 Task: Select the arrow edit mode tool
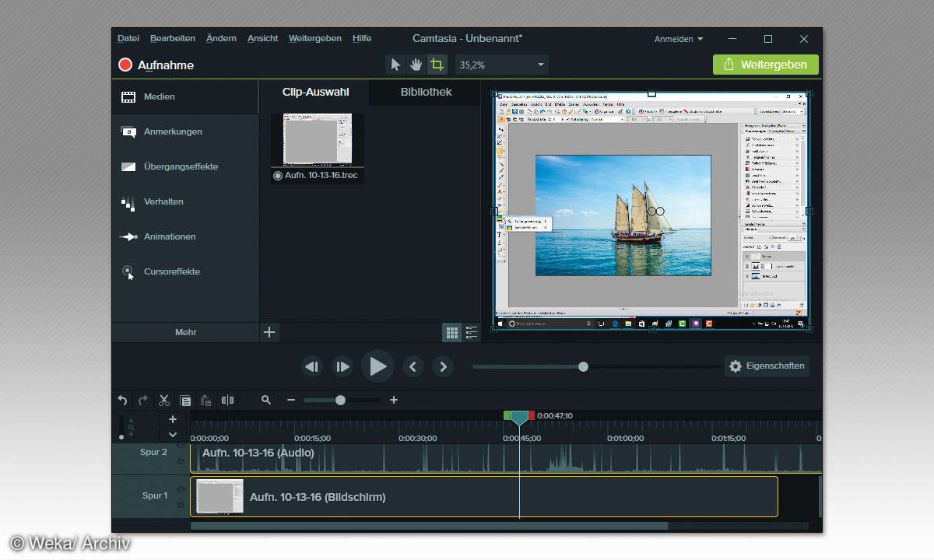coord(395,65)
